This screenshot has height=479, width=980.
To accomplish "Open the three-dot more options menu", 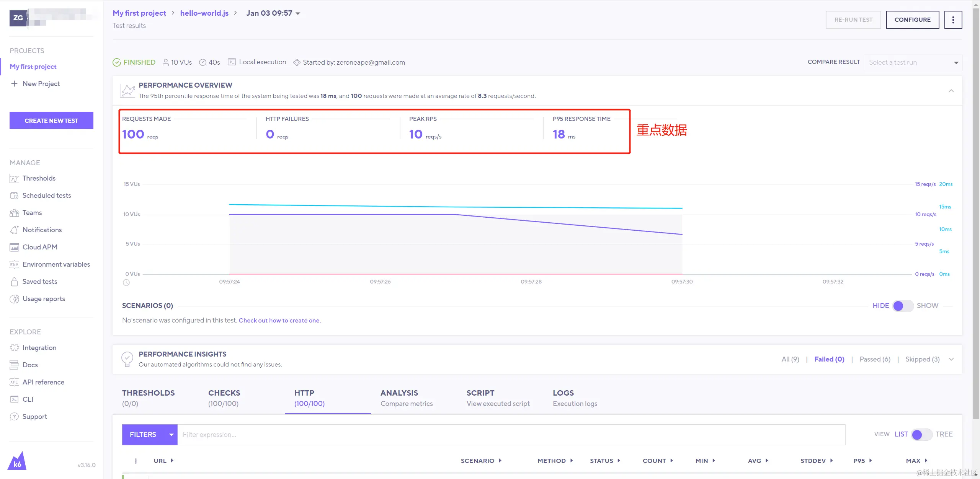I will coord(953,20).
